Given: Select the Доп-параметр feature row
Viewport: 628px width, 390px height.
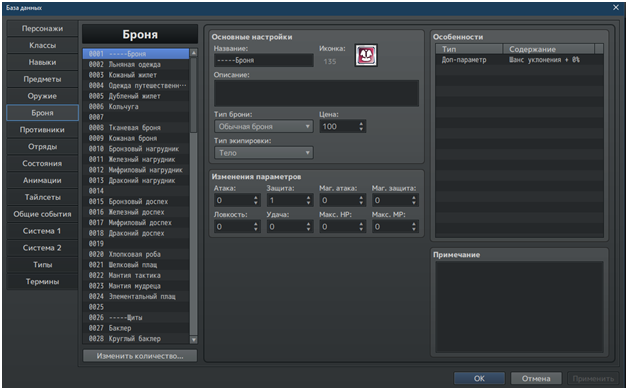Looking at the screenshot, I should point(519,60).
